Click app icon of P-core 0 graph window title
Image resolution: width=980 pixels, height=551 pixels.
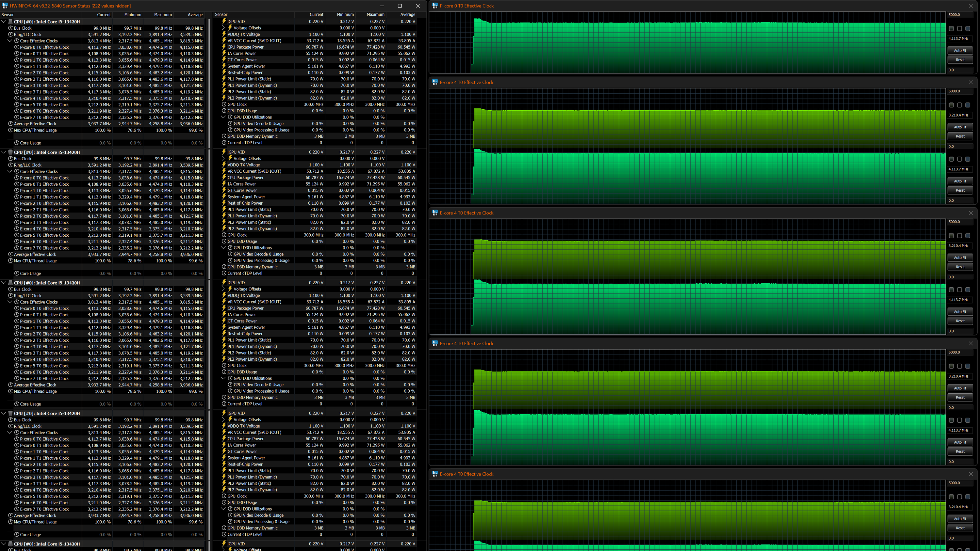[x=435, y=6]
